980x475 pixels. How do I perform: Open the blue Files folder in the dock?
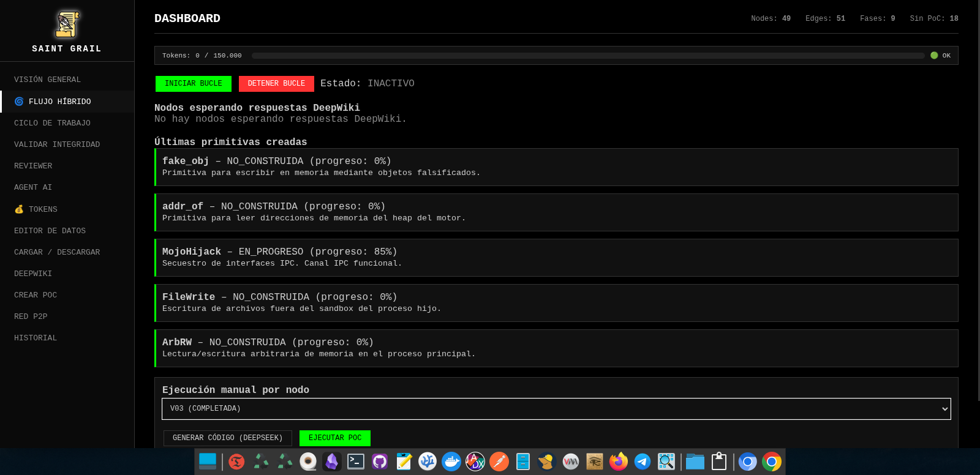click(x=695, y=462)
